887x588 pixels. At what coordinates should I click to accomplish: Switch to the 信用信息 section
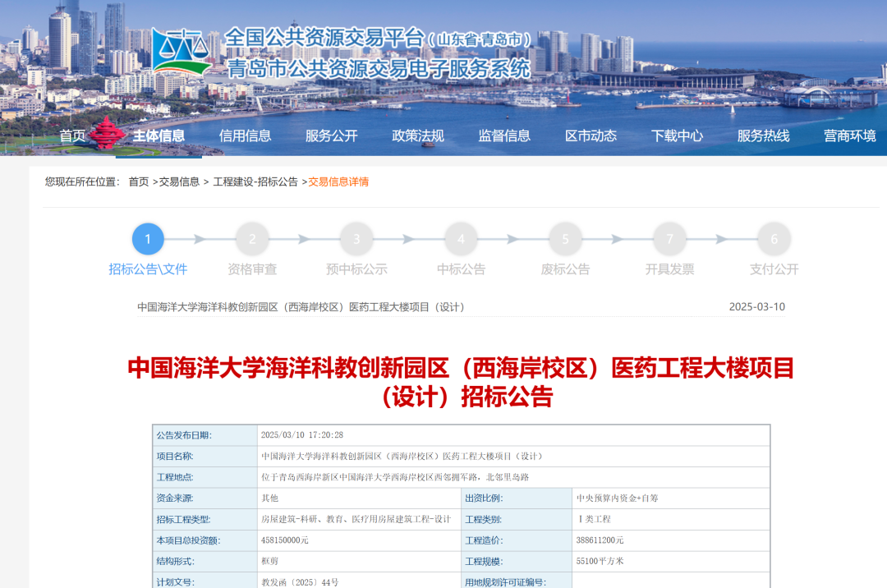[246, 136]
